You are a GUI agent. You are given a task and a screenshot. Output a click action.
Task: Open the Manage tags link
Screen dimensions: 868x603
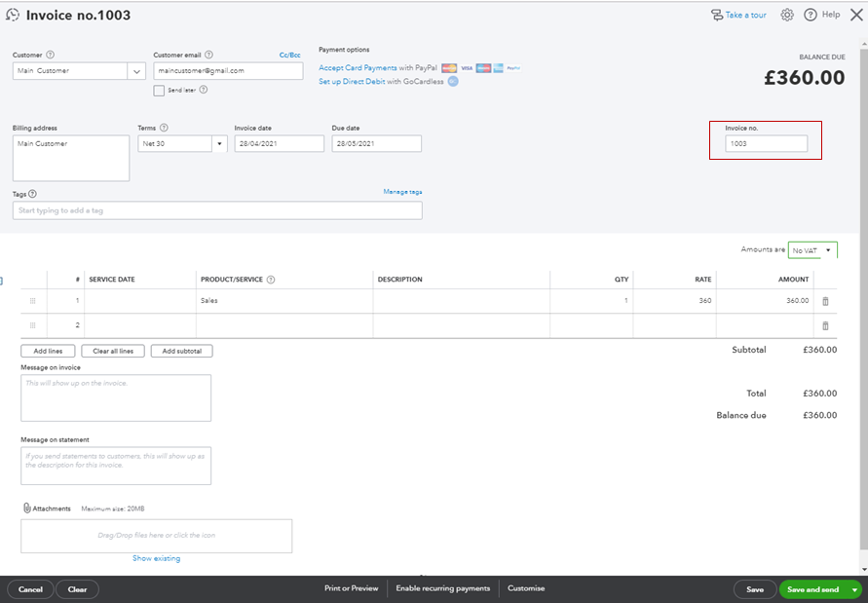click(402, 192)
